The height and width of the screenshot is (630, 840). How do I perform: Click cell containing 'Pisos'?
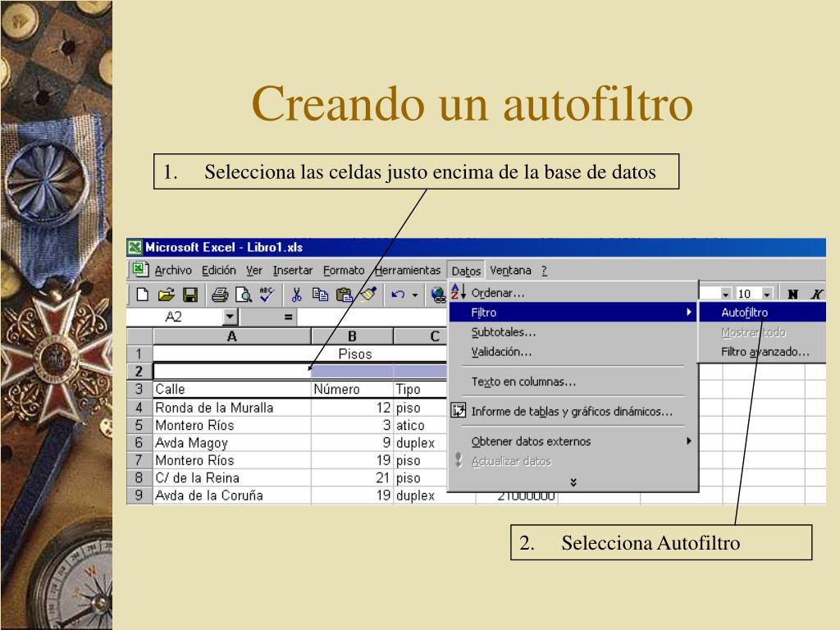click(x=300, y=354)
